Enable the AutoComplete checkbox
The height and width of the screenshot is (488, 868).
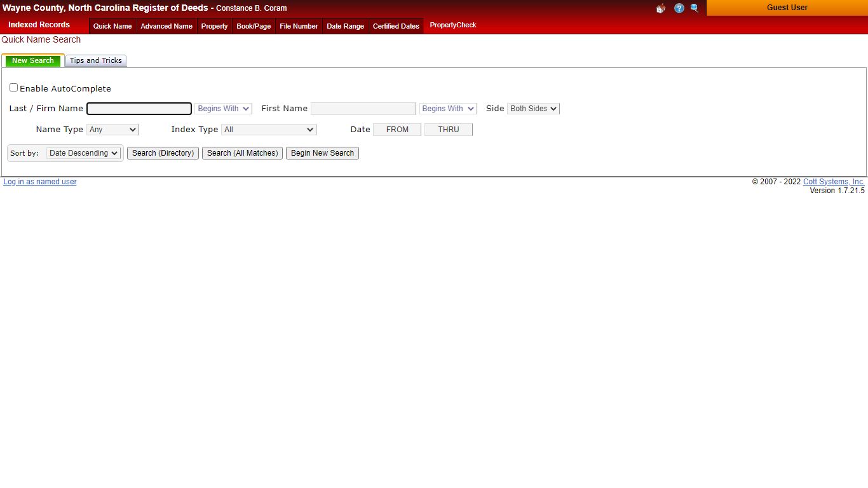13,87
